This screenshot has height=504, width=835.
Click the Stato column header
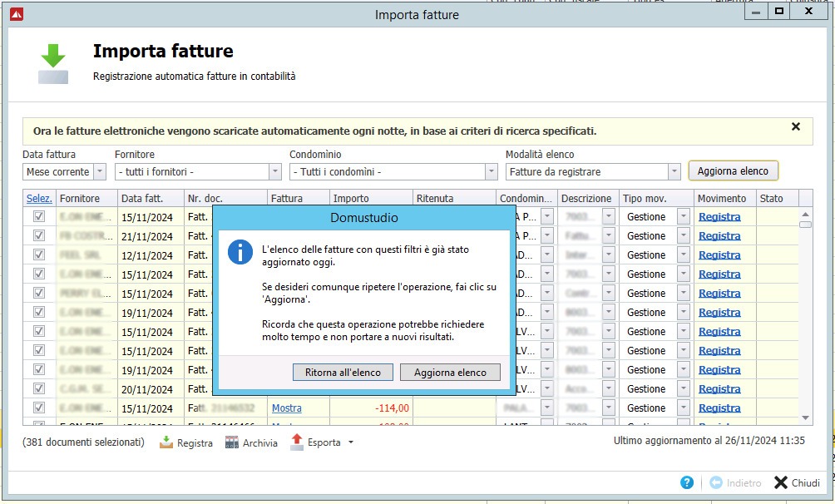point(777,198)
